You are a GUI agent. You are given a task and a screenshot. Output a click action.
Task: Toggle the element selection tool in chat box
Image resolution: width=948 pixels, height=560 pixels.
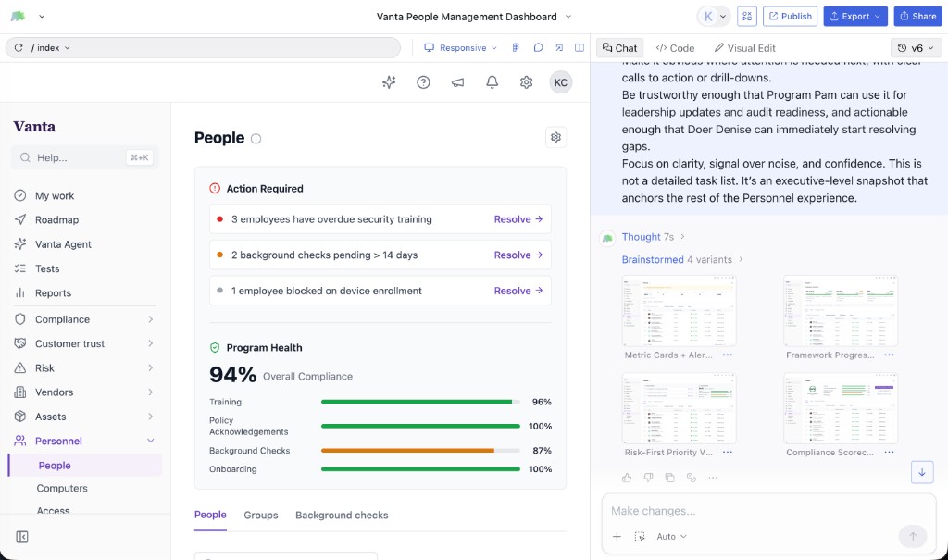[x=640, y=537]
